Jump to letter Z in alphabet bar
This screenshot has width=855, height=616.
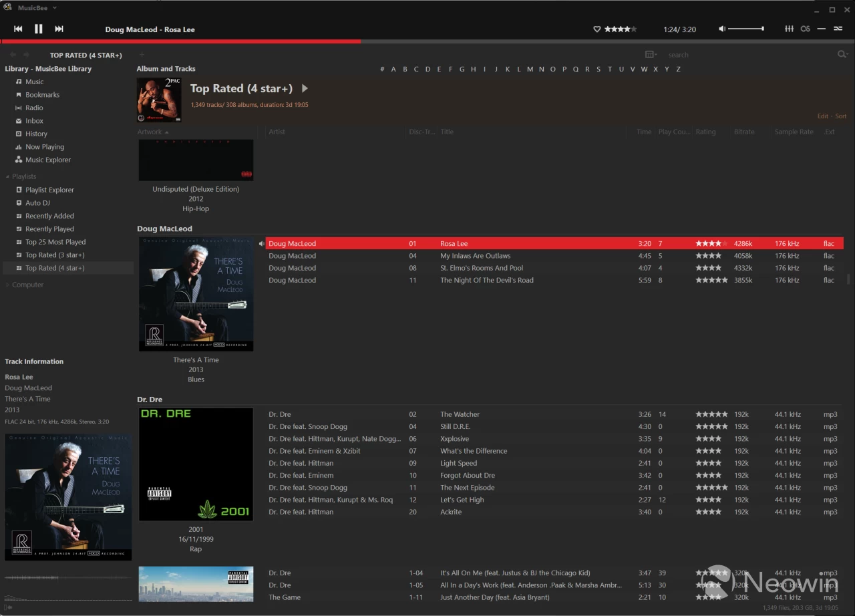[678, 69]
